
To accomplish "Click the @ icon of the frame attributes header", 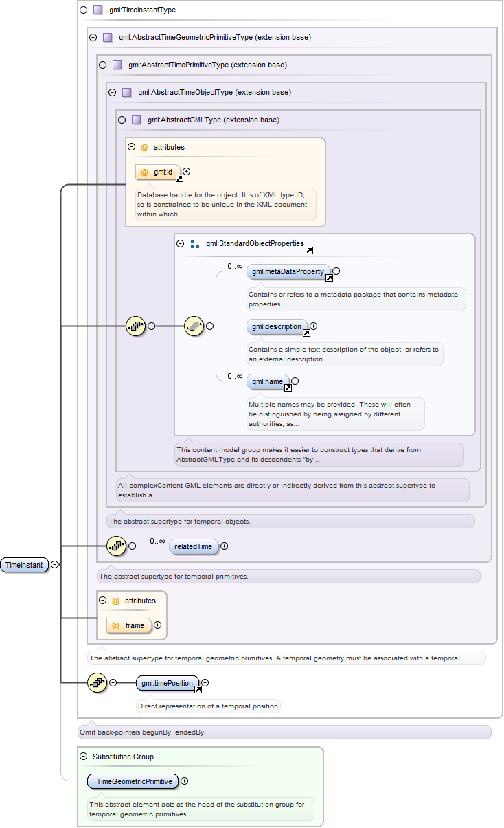I will (115, 601).
